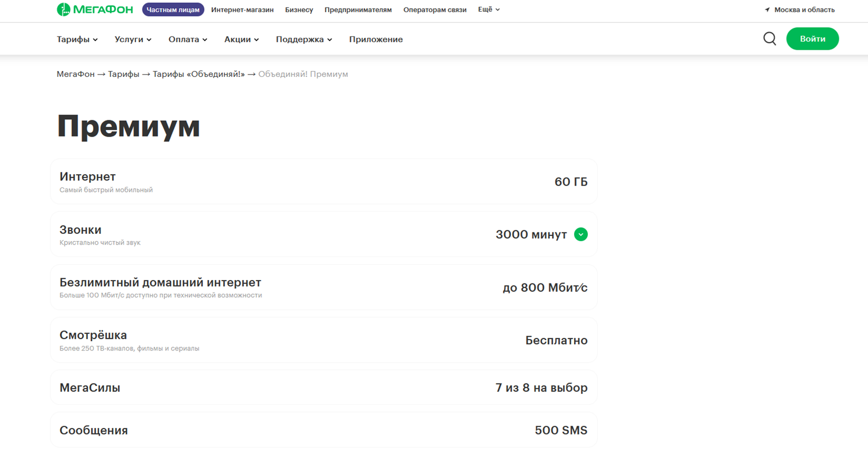This screenshot has width=868, height=457.
Task: Go to Интернет-магазин
Action: point(242,10)
